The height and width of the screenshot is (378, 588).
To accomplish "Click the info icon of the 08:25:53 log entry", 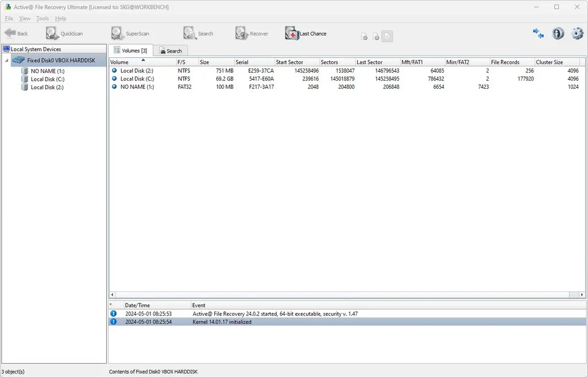I will [113, 314].
